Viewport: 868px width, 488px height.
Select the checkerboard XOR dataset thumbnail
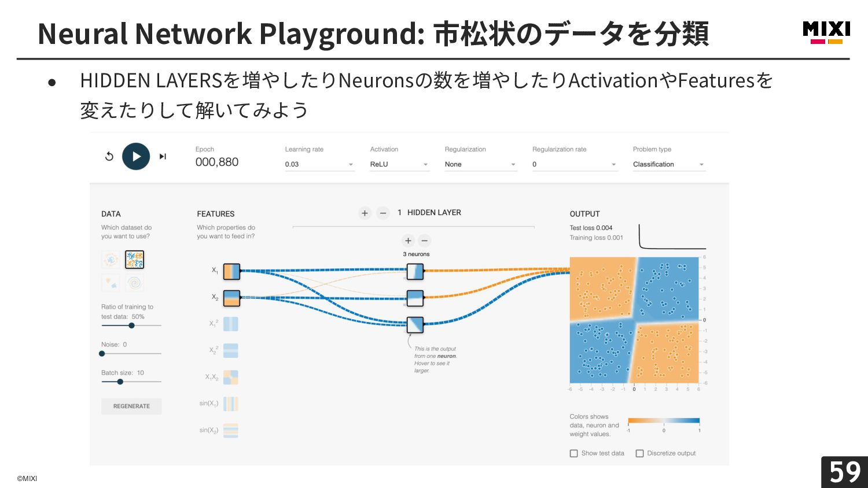(x=135, y=260)
